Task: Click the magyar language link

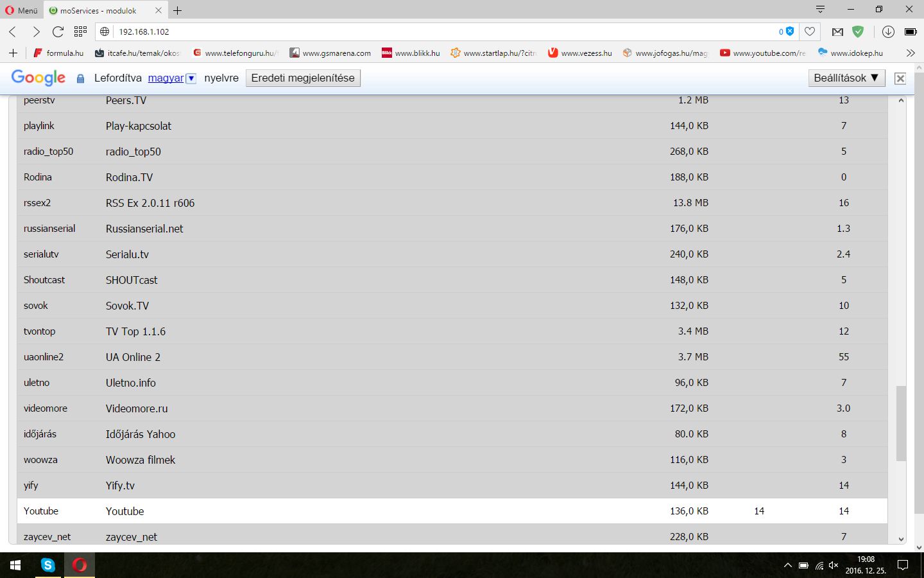Action: (166, 78)
